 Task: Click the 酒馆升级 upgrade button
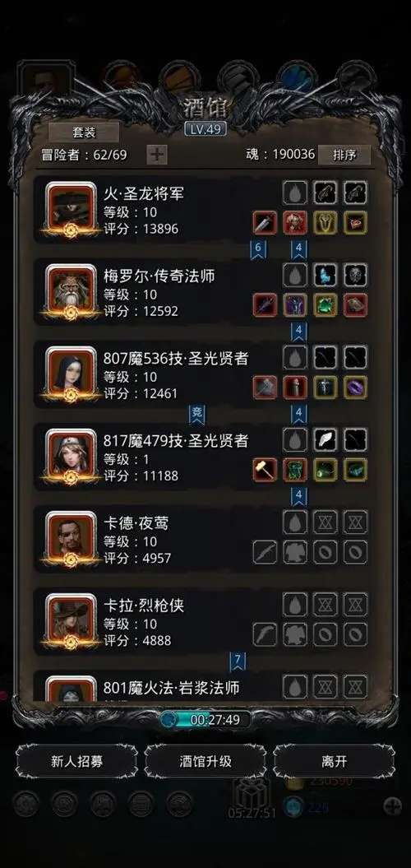pos(205,761)
